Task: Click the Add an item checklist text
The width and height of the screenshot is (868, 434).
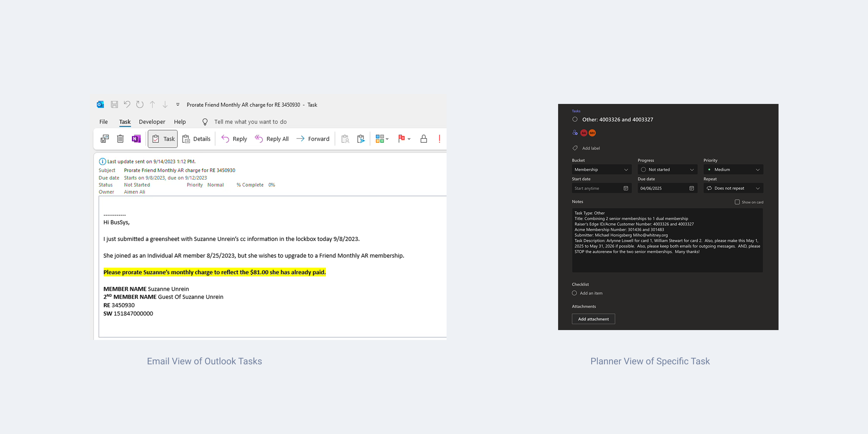Action: click(x=591, y=293)
